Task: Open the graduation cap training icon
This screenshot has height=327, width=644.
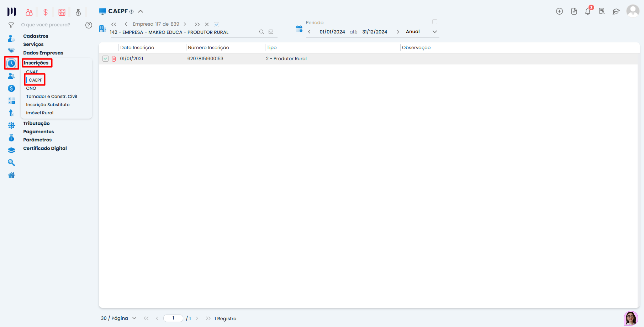Action: 616,12
